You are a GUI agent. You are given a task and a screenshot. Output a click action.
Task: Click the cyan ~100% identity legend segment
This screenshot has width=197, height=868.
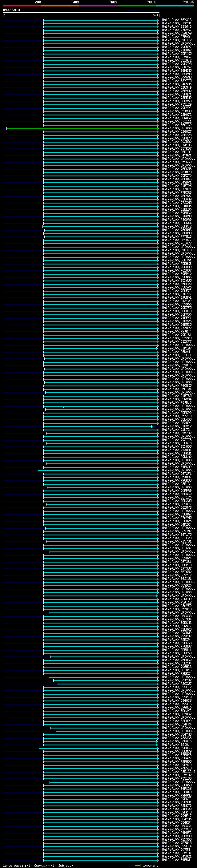[x=175, y=6]
